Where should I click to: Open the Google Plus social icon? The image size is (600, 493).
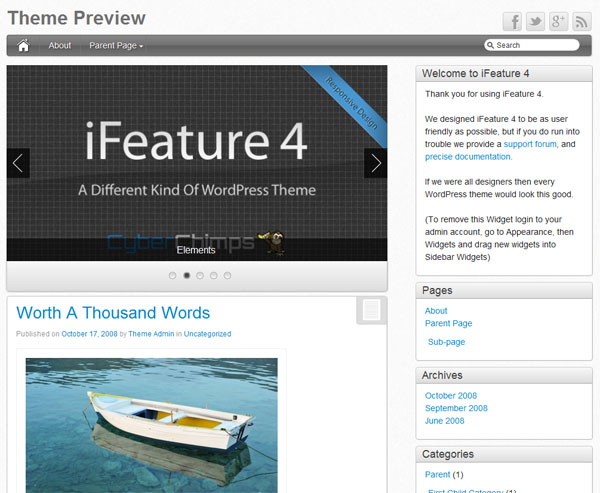click(559, 21)
